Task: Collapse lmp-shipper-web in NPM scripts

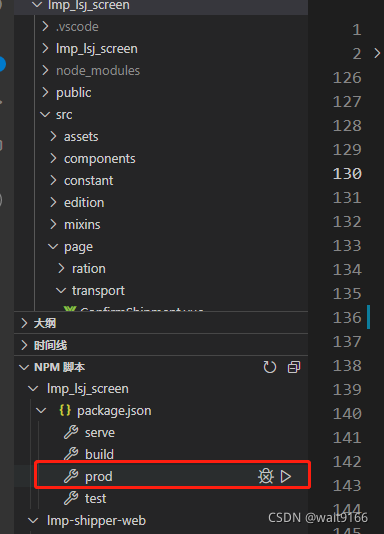Action: point(33,521)
